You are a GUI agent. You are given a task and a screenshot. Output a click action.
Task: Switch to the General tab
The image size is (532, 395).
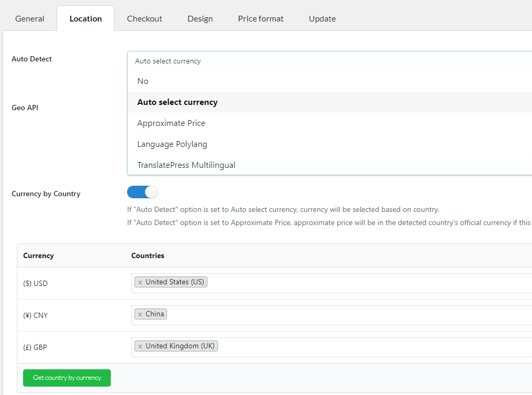click(30, 19)
